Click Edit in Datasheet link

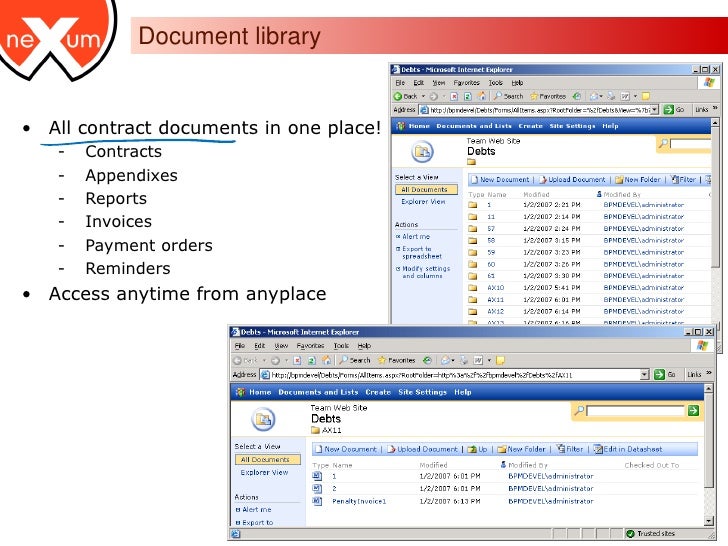click(x=628, y=449)
